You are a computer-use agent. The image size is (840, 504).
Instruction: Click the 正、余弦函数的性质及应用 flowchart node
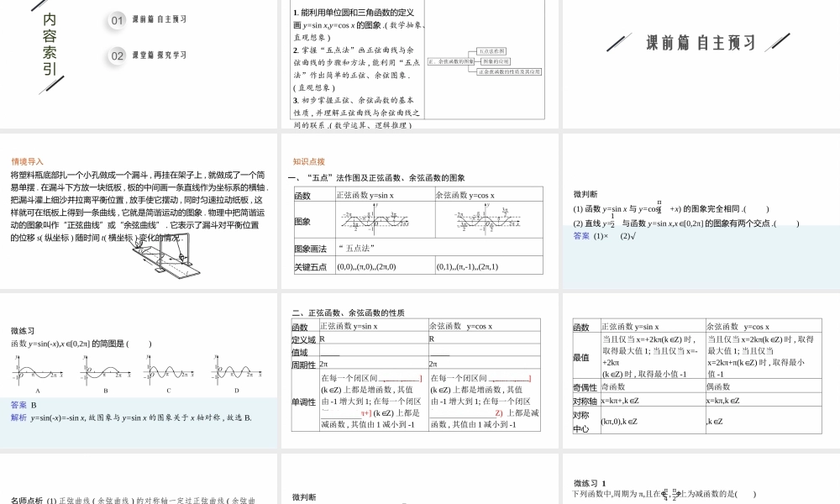510,71
